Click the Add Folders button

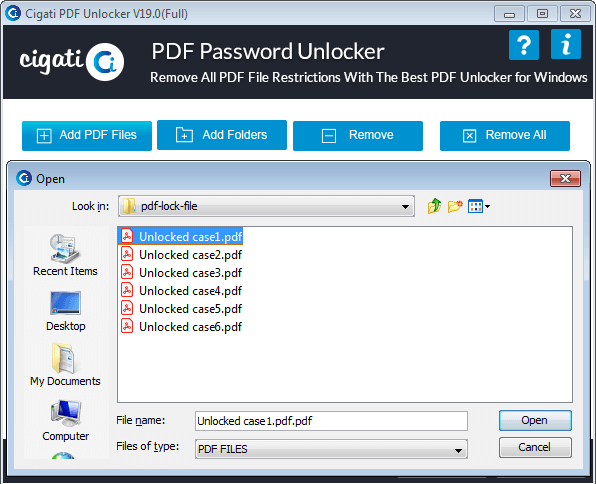[222, 135]
